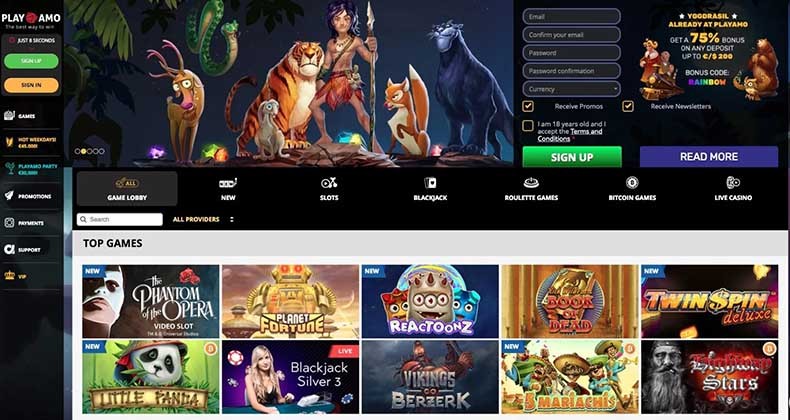790x420 pixels.
Task: Open the Terms and Conditions link
Action: tap(570, 135)
